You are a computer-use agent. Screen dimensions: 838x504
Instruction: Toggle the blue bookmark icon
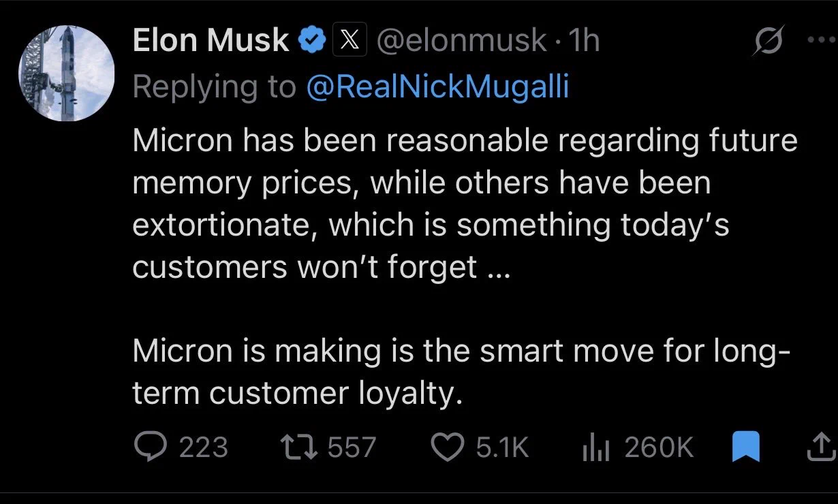[x=745, y=447]
